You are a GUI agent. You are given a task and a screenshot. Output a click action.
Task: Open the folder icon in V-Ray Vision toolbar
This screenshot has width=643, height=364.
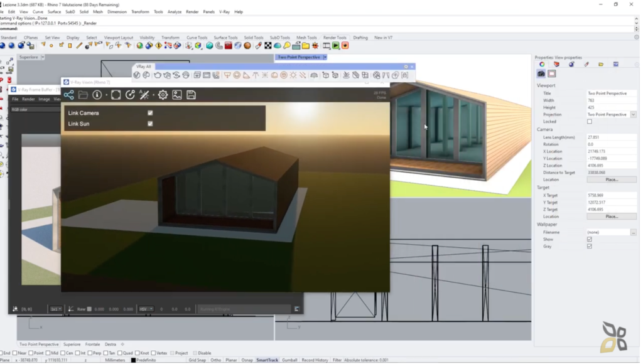coord(83,95)
